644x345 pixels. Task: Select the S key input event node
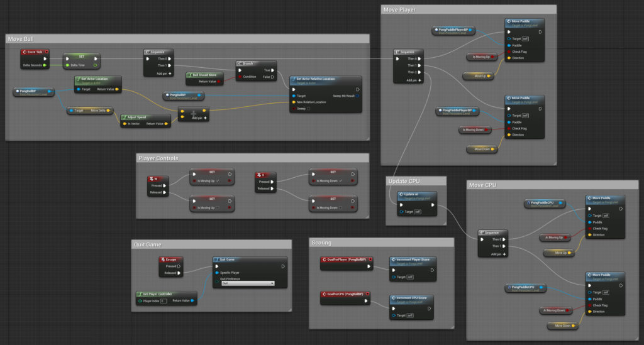click(265, 182)
